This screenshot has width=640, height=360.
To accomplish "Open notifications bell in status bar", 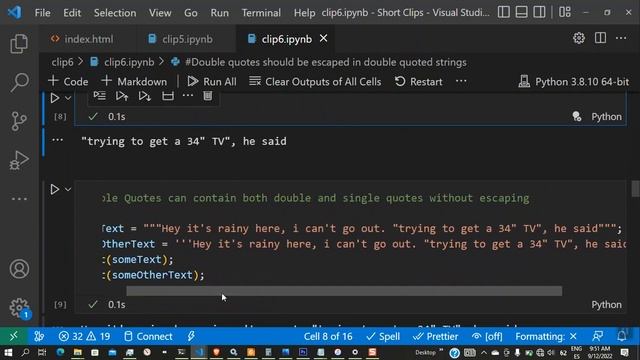I will coord(621,336).
